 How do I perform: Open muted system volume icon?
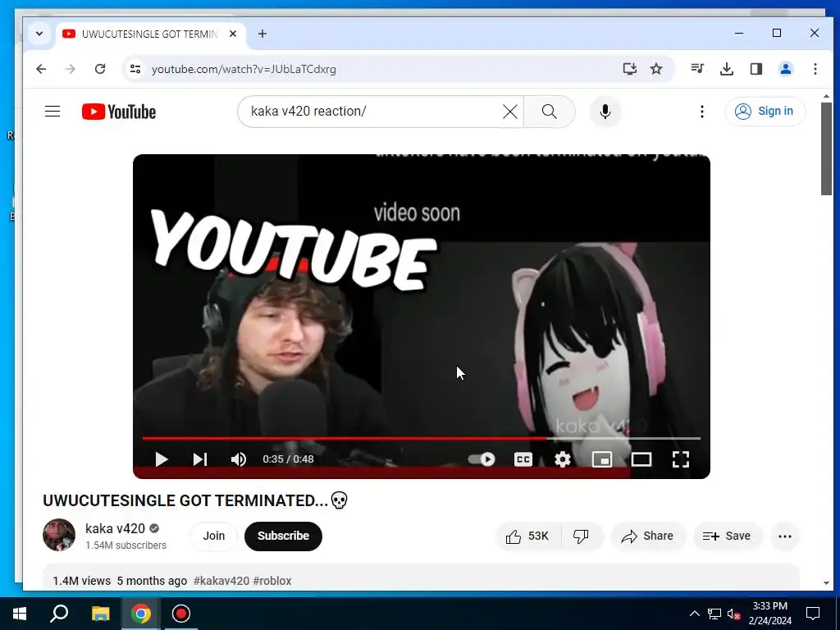734,614
